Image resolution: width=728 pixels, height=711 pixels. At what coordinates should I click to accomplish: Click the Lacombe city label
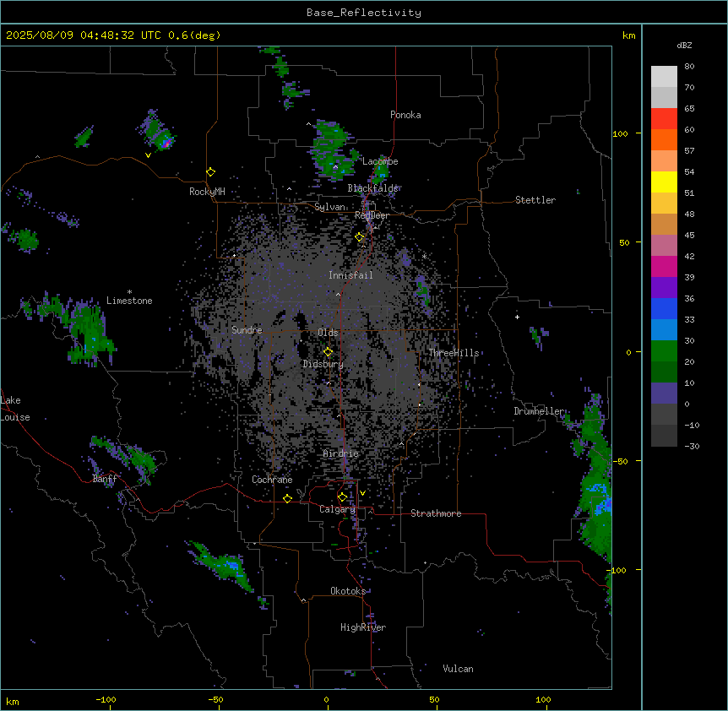(380, 161)
